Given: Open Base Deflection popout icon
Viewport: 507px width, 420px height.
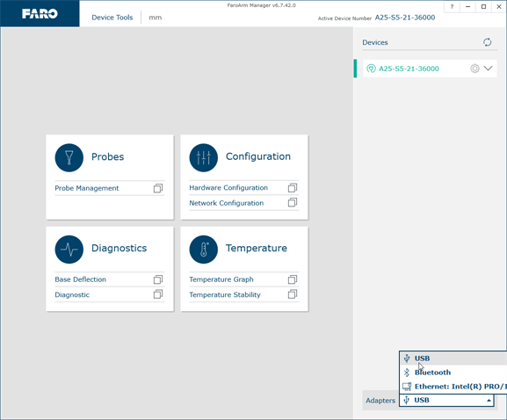Looking at the screenshot, I should coord(158,279).
